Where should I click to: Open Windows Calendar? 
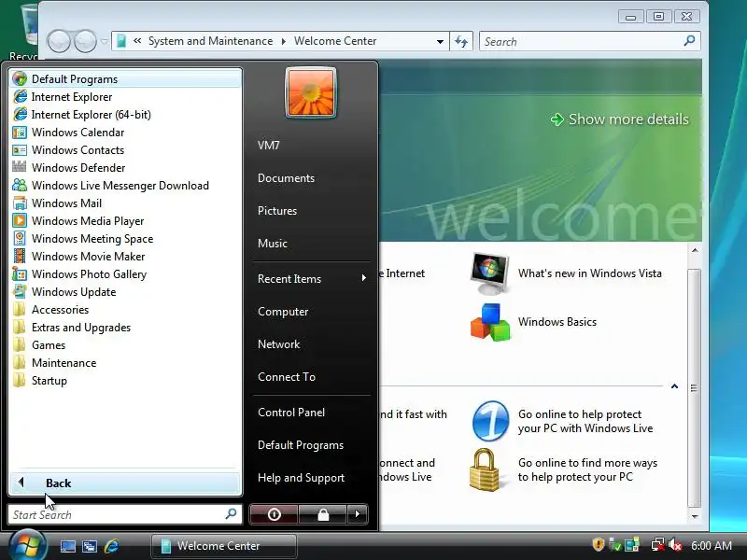(x=126, y=133)
